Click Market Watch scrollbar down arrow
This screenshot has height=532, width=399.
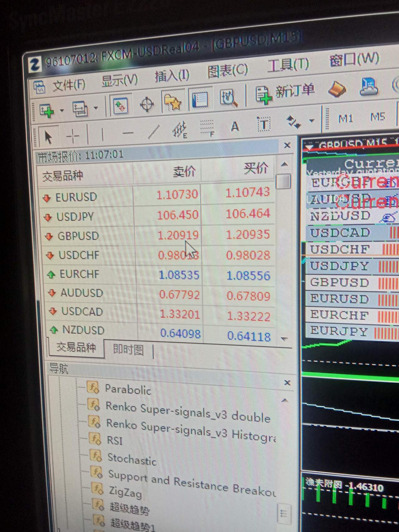tap(284, 338)
